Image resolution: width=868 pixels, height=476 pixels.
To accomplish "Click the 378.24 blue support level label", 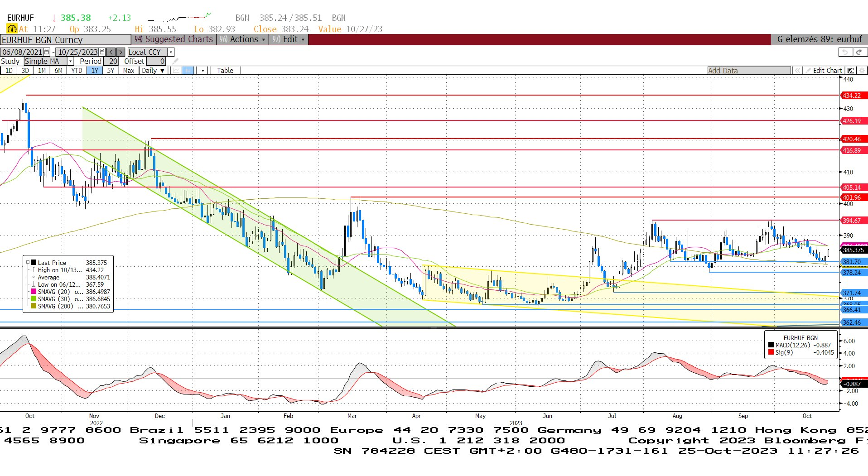I will (x=854, y=273).
